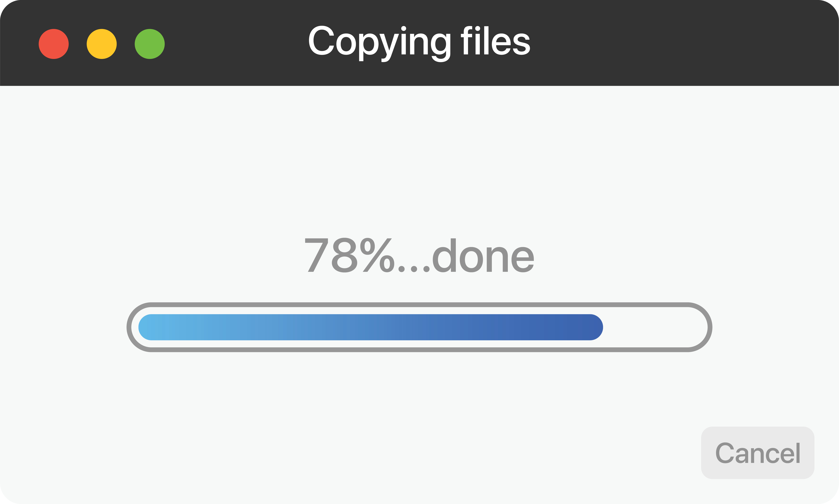Click the light-blue left start of progress fill
Screen dimensions: 839x504
pos(153,327)
